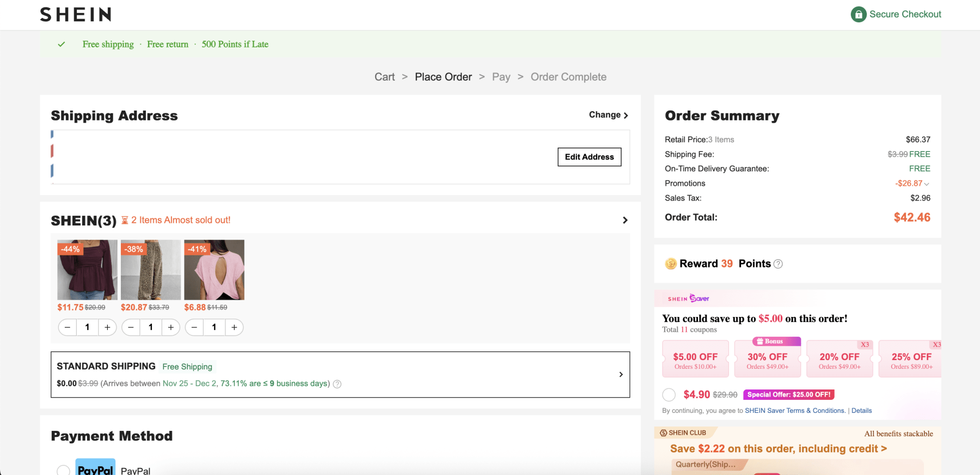Click the Order Total $42.46 amount
980x475 pixels.
point(912,217)
